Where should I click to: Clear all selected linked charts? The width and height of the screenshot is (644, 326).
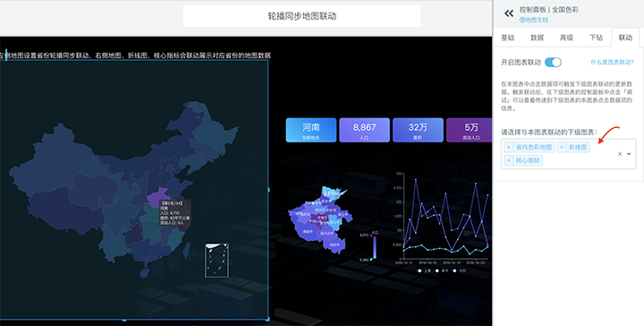coord(620,154)
